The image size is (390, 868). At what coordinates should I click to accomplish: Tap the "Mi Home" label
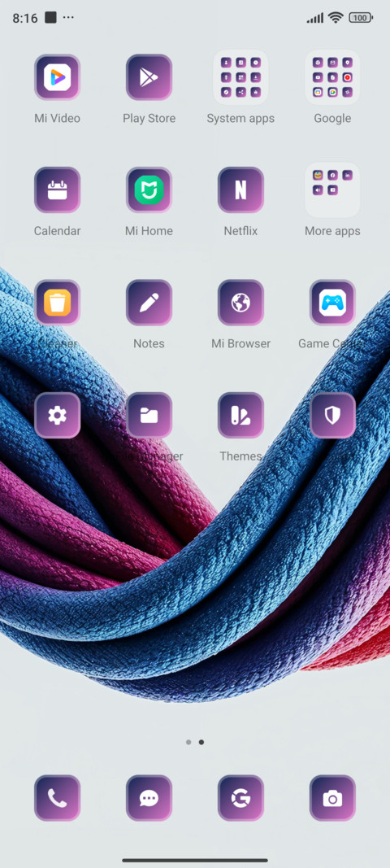149,231
